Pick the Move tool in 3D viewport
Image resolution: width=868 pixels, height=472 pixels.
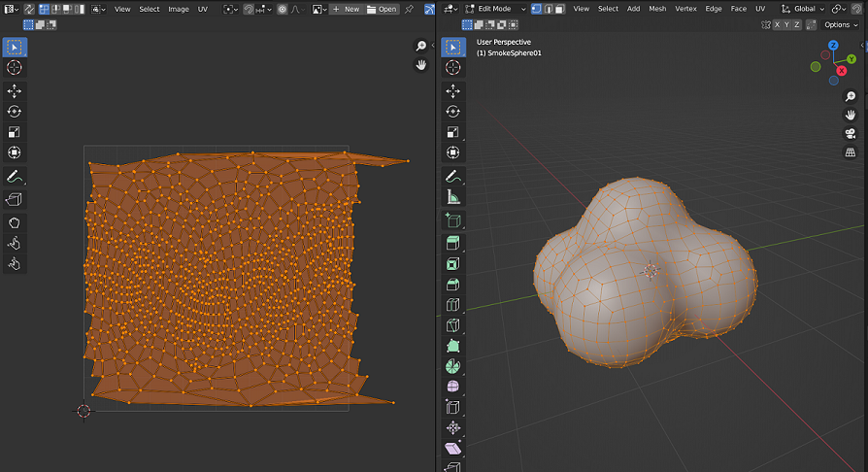tap(453, 91)
